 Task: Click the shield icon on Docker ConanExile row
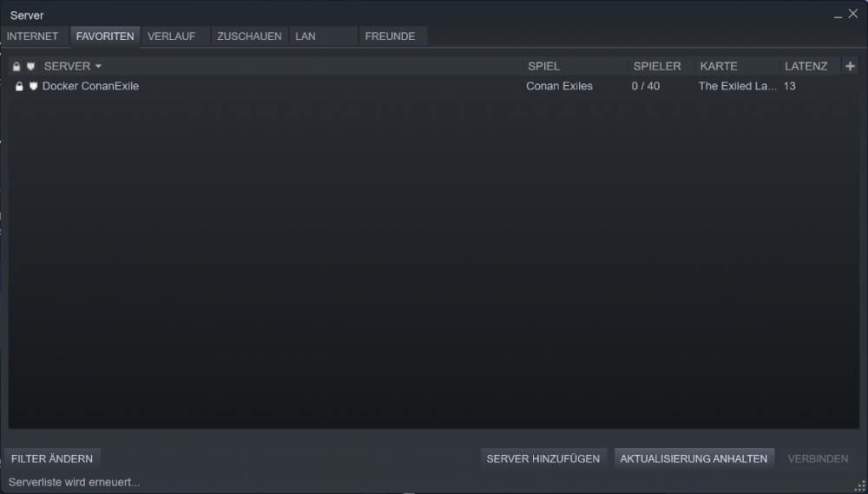click(34, 87)
